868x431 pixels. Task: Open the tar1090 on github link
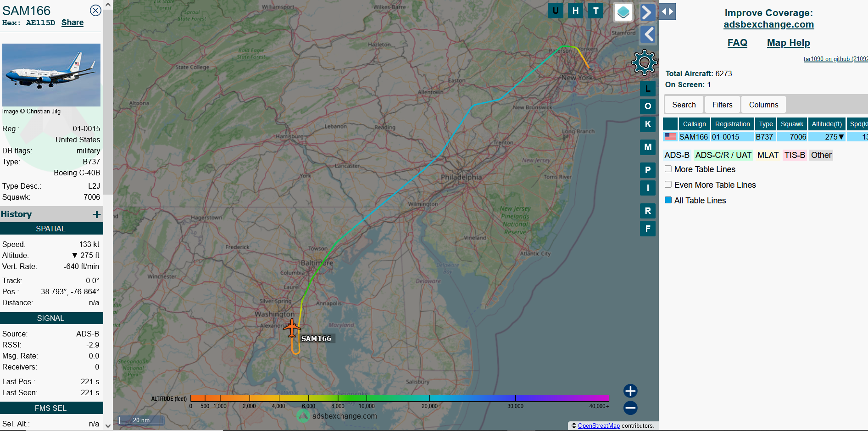(x=835, y=59)
